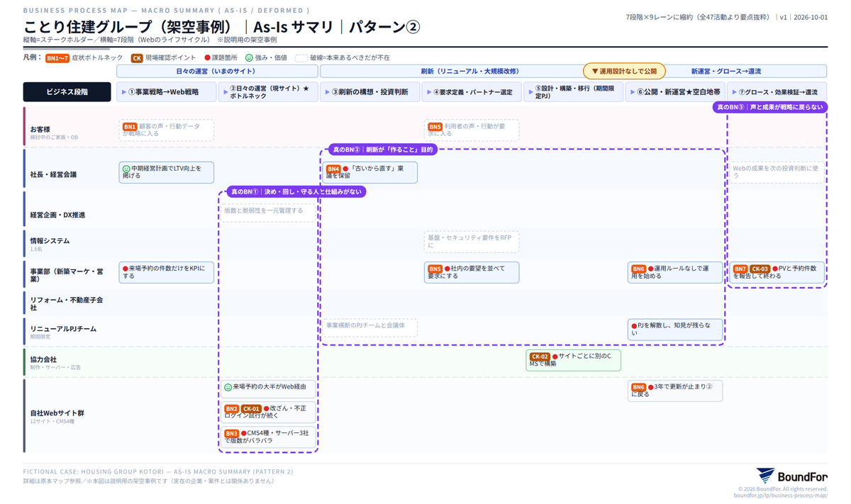
Task: Select the 情報システム lane label
Action: 50,241
